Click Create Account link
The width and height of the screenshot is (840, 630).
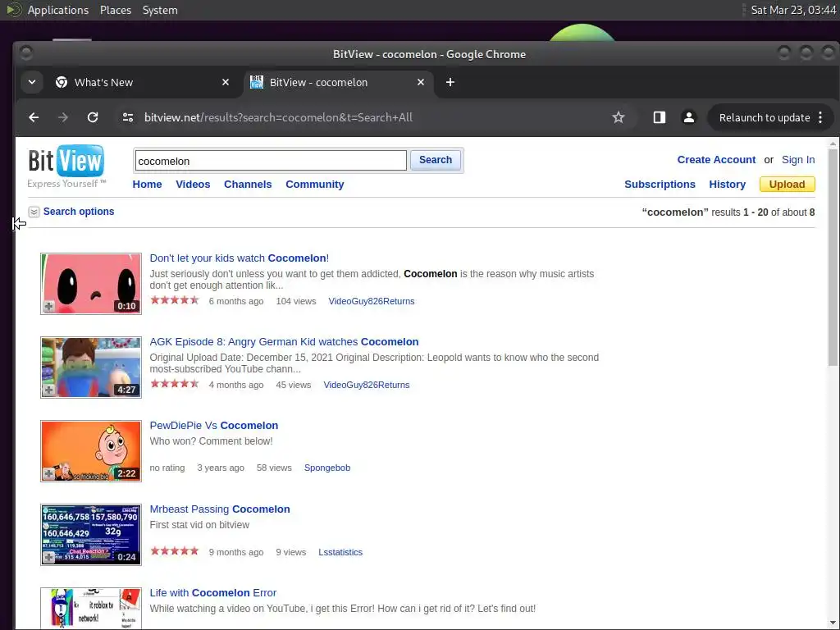[x=716, y=160]
